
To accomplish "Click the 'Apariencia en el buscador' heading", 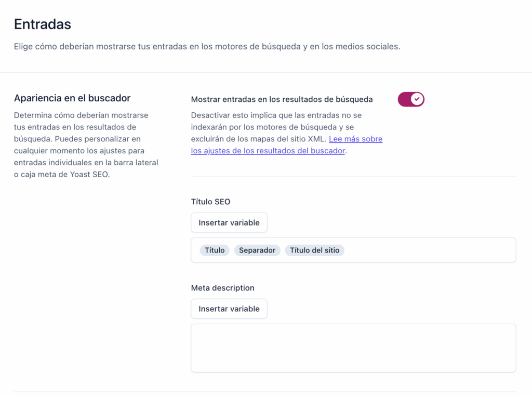I will 72,98.
